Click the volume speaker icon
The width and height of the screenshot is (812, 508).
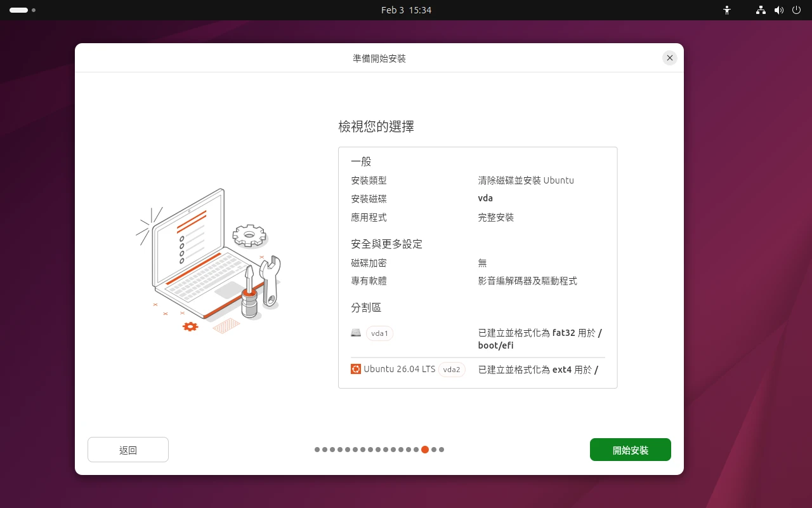[779, 10]
